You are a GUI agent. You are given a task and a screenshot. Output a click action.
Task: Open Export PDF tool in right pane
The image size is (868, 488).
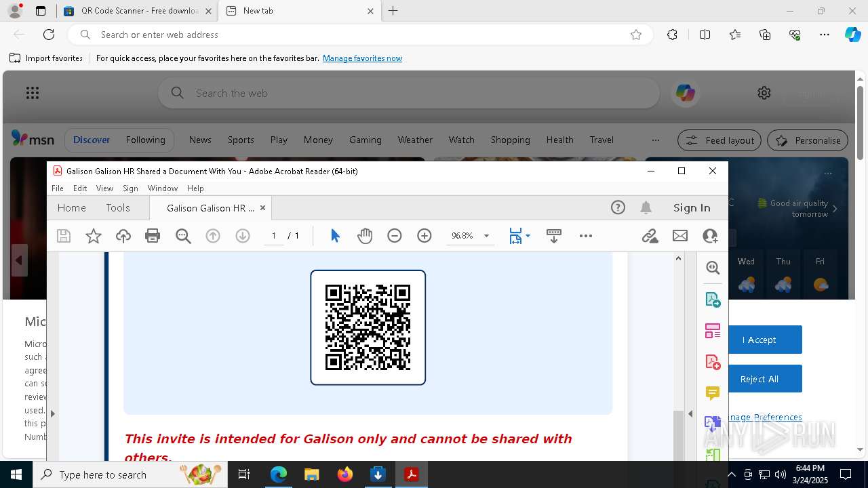pos(713,300)
